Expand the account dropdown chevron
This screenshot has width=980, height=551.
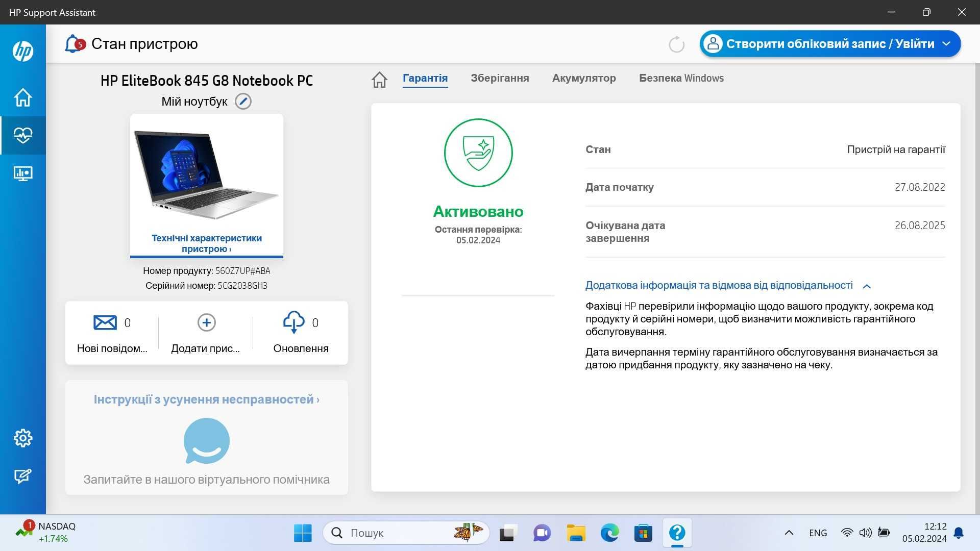click(x=946, y=44)
